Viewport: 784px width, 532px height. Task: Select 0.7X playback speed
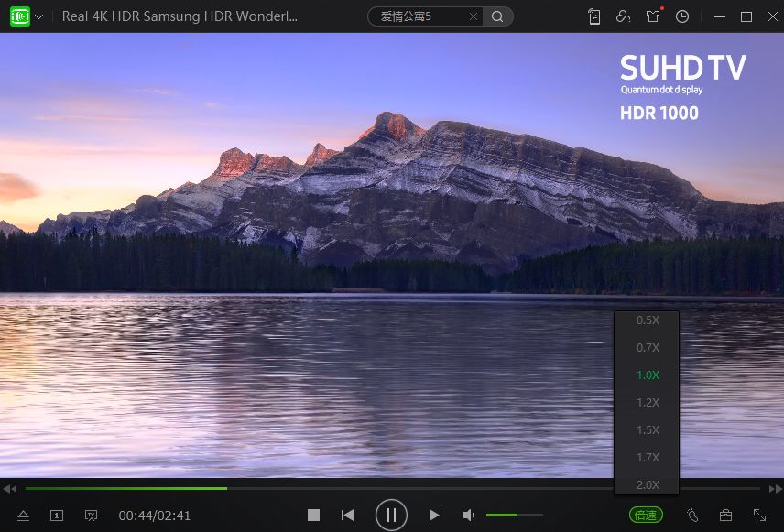click(647, 348)
